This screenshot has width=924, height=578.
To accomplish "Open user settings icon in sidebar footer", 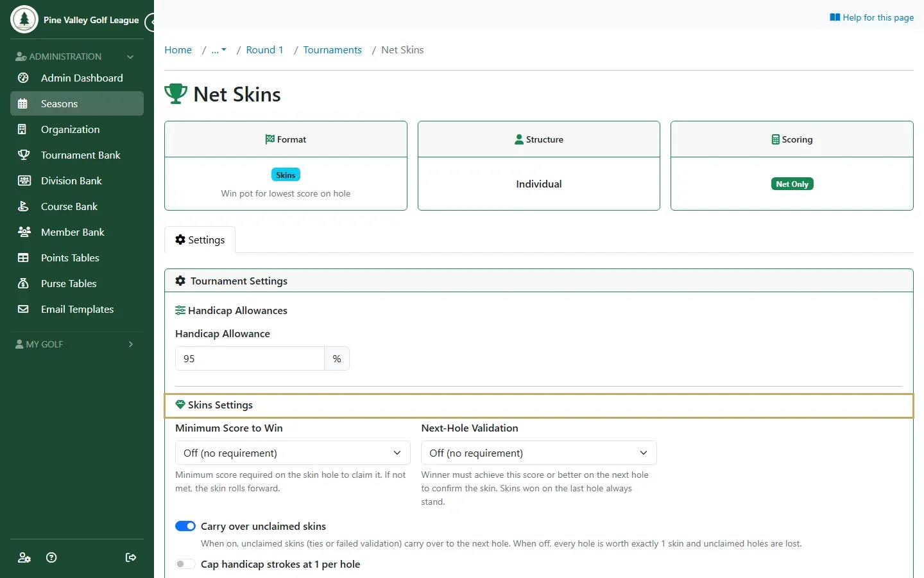I will 24,557.
